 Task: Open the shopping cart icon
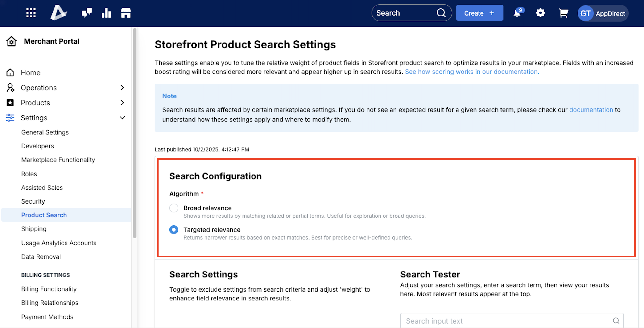(x=563, y=13)
